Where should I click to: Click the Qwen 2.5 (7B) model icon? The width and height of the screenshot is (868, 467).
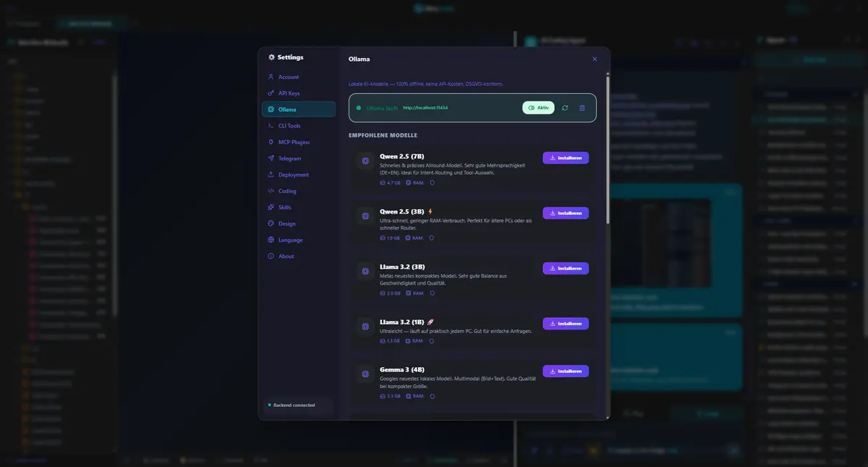click(x=365, y=161)
